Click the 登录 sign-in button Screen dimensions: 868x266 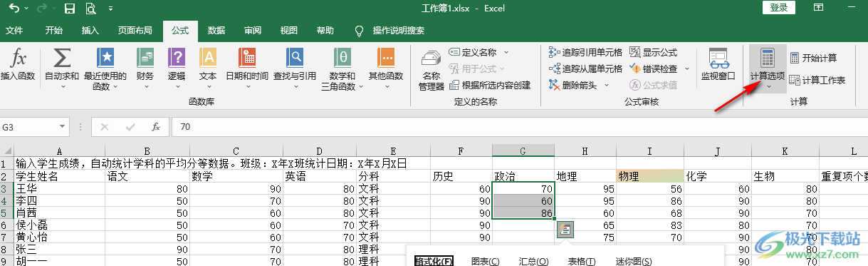click(x=778, y=8)
